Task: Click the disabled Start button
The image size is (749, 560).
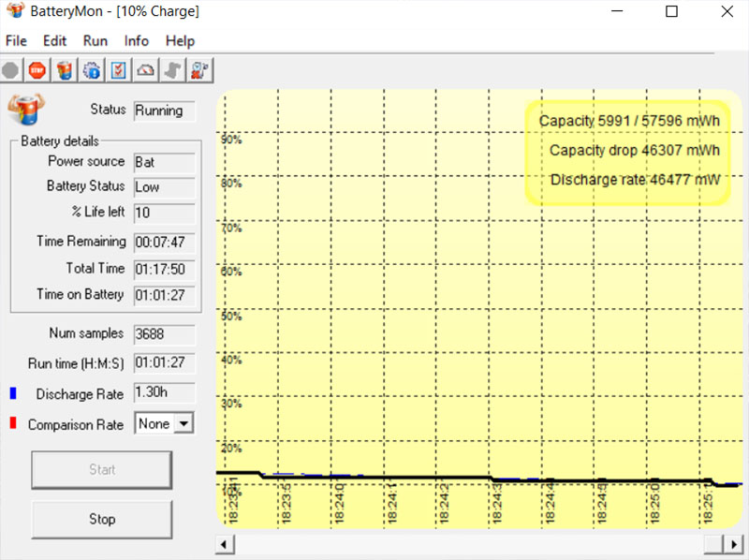Action: [x=101, y=470]
